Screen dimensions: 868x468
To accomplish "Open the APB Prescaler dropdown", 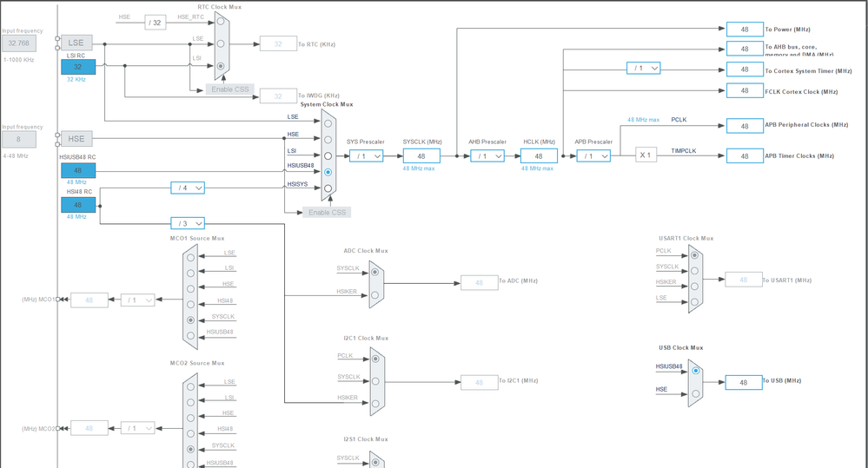I will coord(593,156).
